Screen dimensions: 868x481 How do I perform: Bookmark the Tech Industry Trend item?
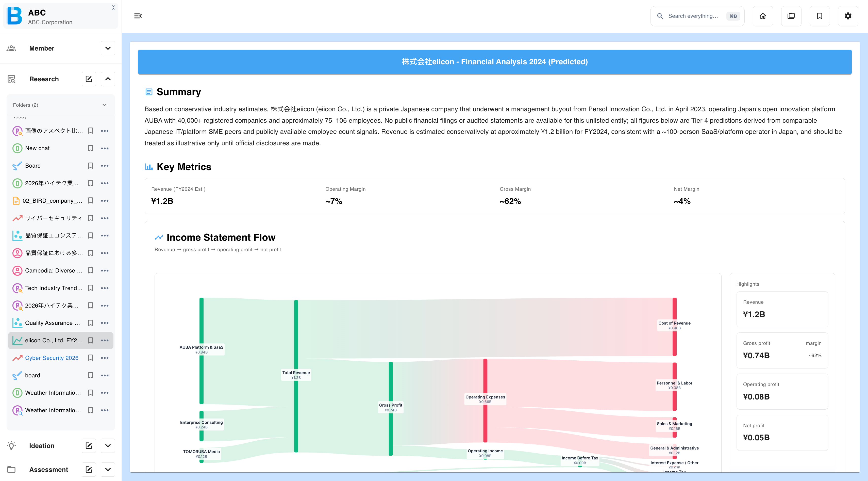click(x=90, y=288)
